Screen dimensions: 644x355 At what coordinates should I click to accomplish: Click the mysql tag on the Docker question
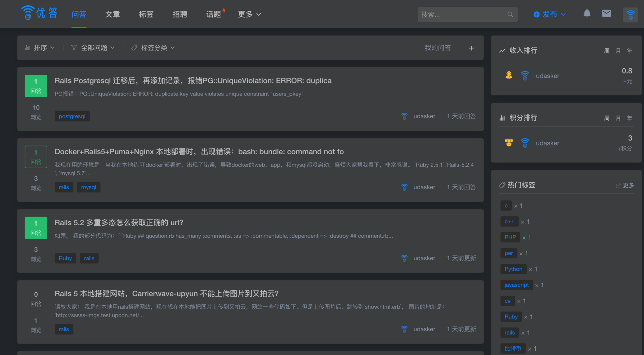pyautogui.click(x=89, y=187)
